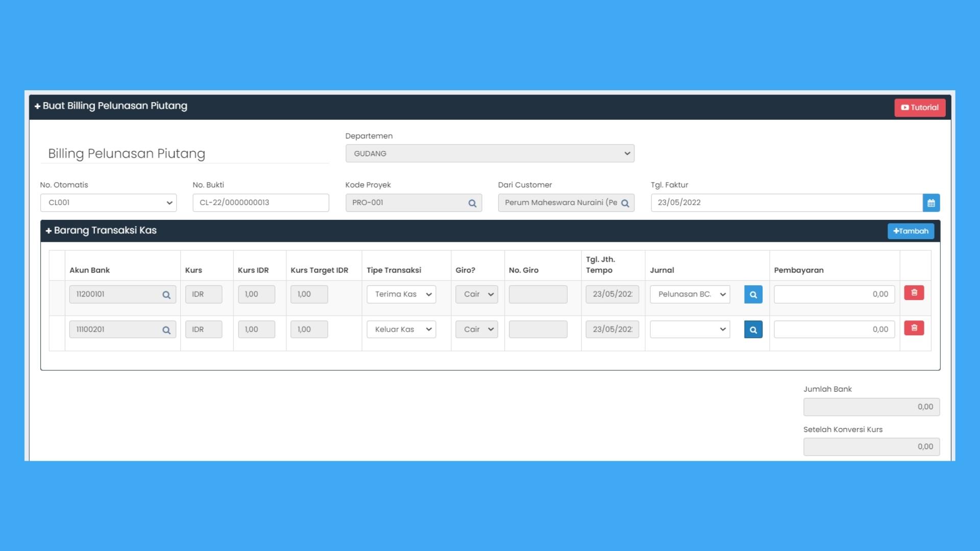Search Akun Bank 11100201 magnifier icon
Screen dimensions: 980x551
tap(166, 330)
